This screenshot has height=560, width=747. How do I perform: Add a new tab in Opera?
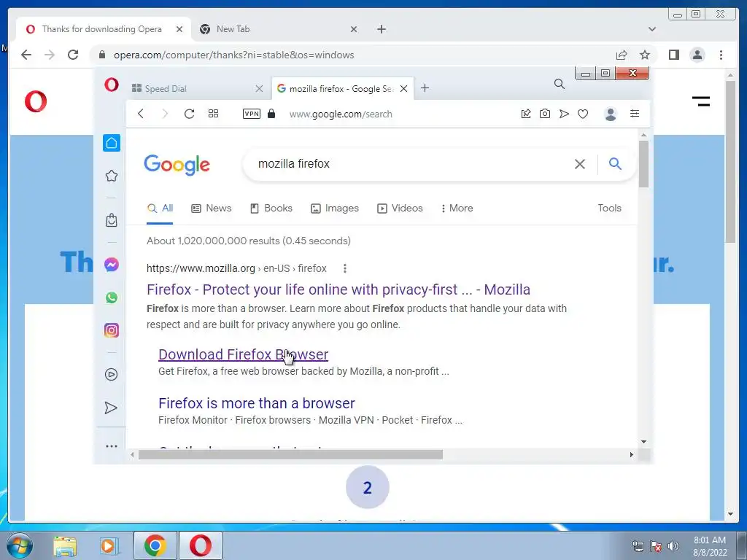425,88
